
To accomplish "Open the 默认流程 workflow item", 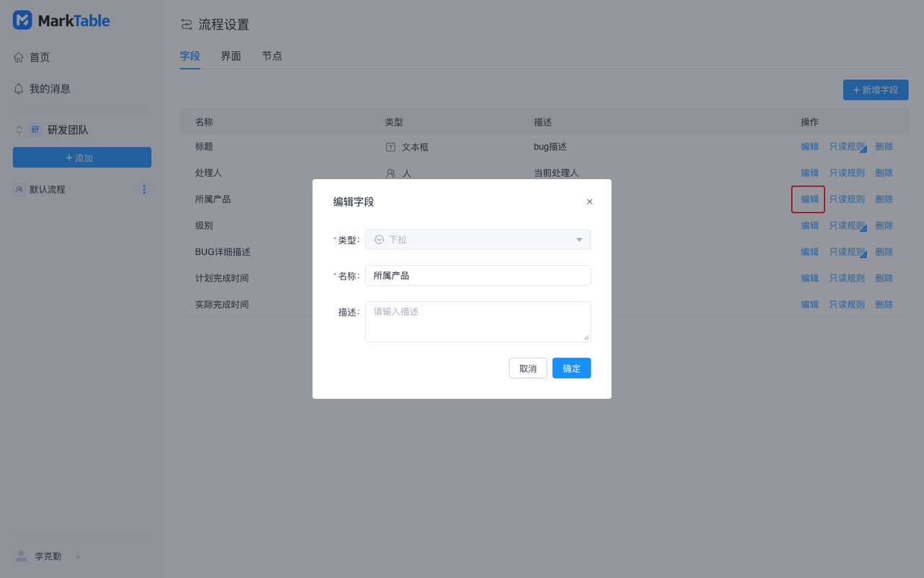I will click(47, 189).
